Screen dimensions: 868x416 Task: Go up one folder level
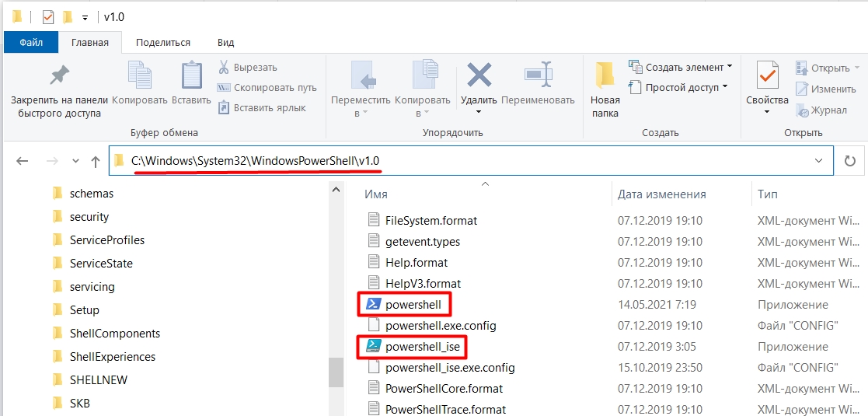pos(96,161)
